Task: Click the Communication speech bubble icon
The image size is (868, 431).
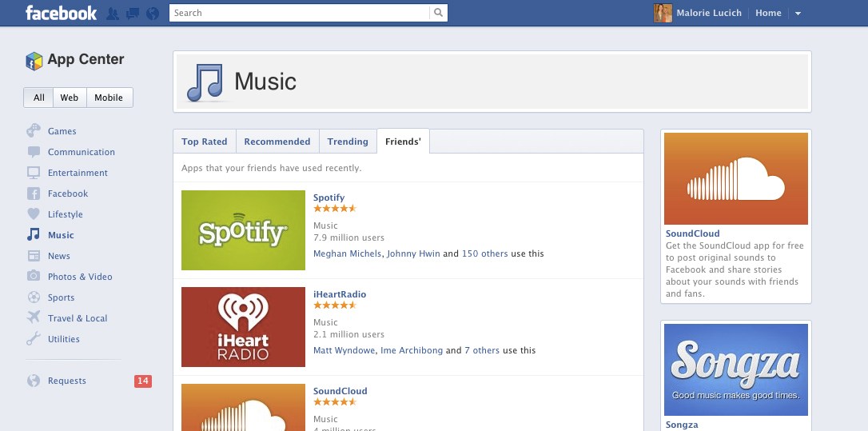Action: (34, 152)
